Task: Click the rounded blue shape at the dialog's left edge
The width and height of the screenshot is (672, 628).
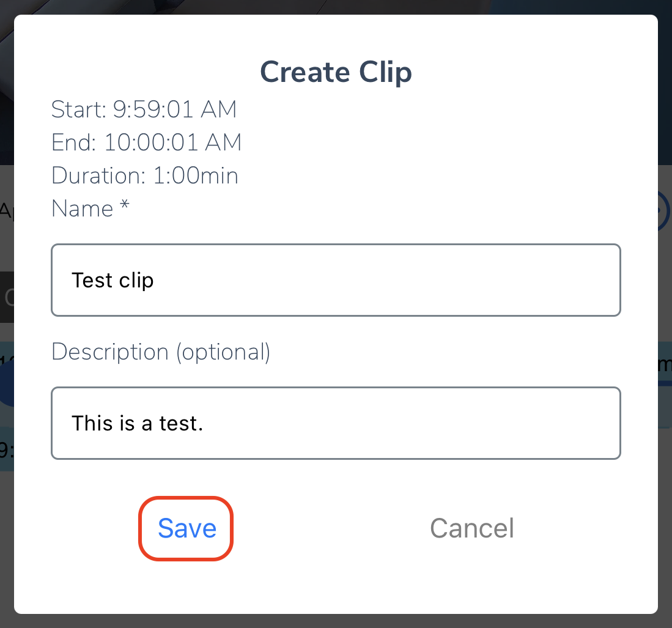Action: (x=7, y=383)
